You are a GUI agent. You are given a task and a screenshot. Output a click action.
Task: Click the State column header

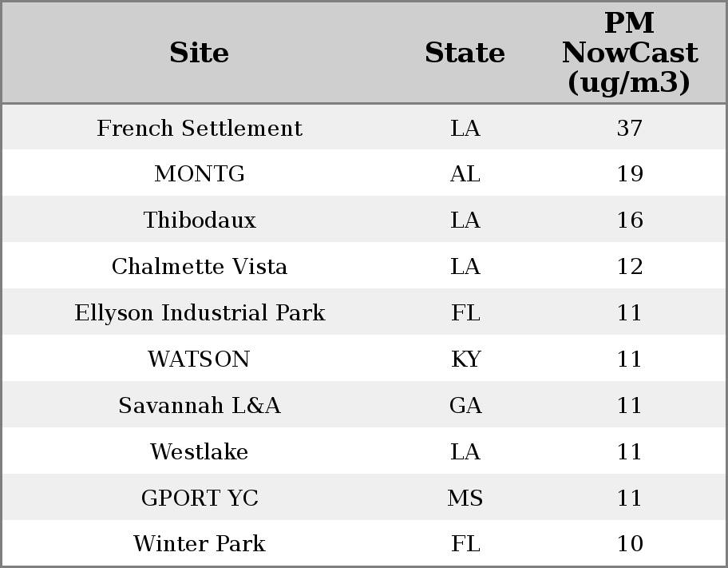465,53
